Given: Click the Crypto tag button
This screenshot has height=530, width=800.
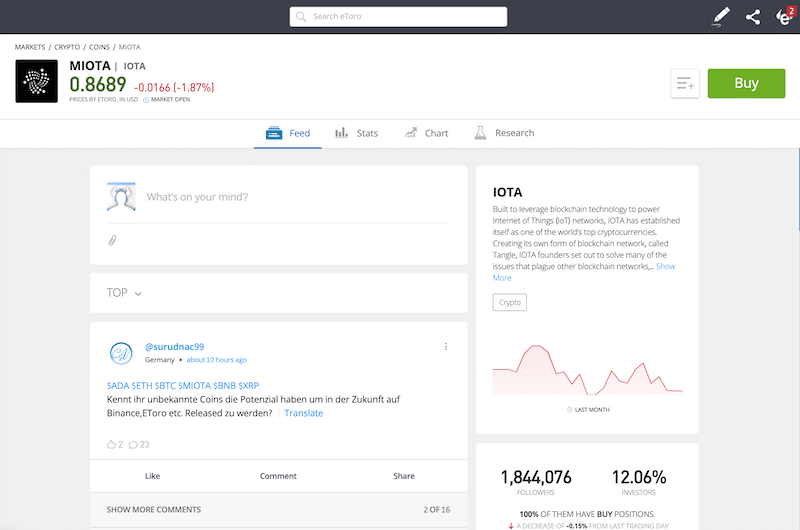Looking at the screenshot, I should tap(510, 302).
